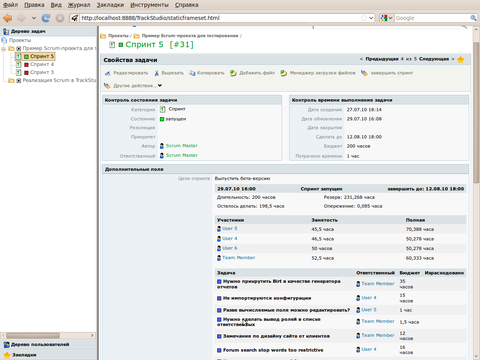Go to the Предыдущая task link
480x360 pixels.
pos(382,59)
